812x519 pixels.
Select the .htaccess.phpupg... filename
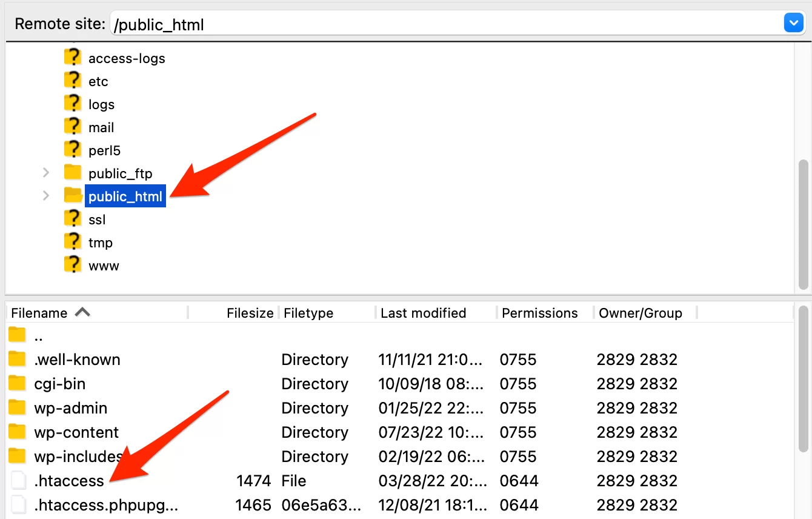(106, 505)
